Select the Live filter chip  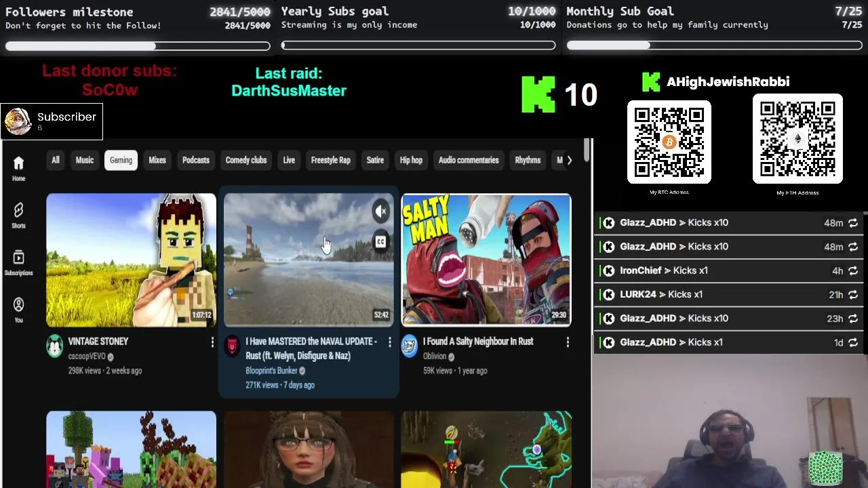(289, 160)
